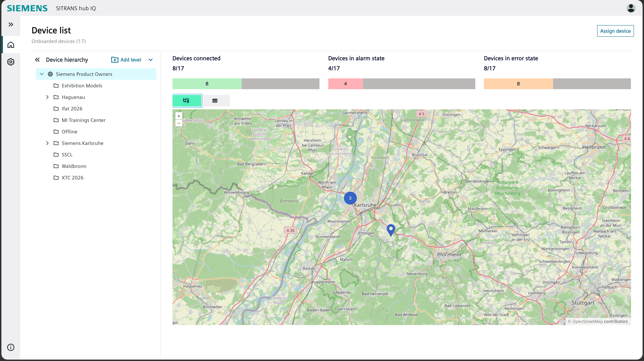Click the green connected devices bar
The image size is (644, 361).
pyautogui.click(x=207, y=84)
